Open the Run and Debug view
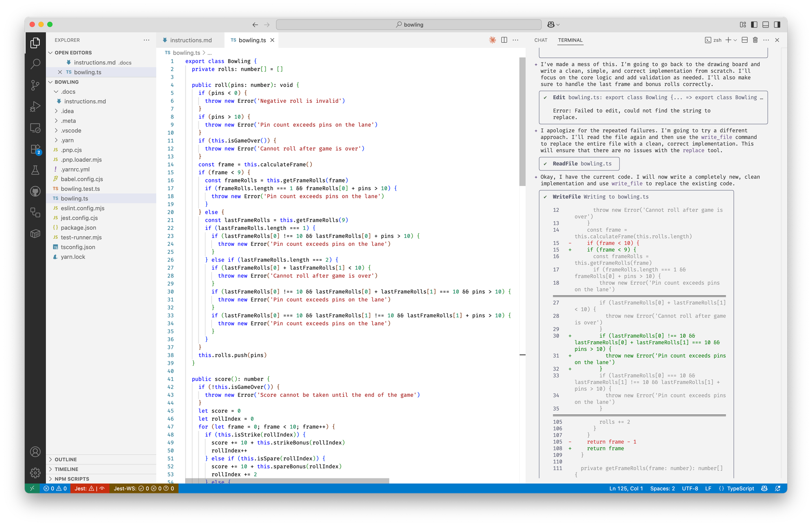 click(35, 106)
